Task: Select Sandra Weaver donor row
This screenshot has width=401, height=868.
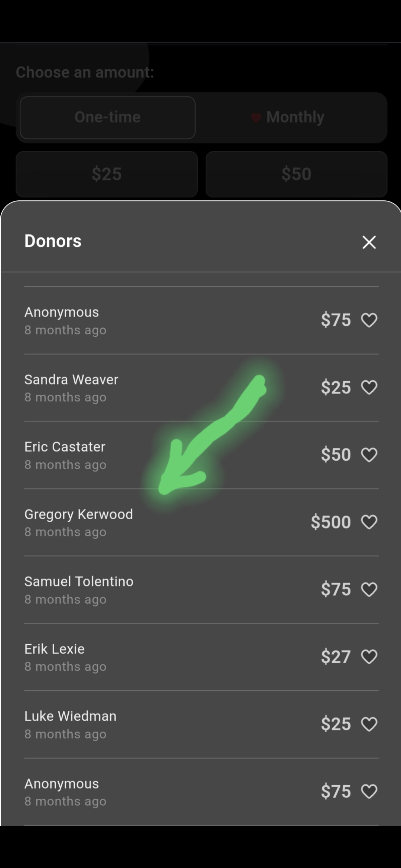Action: tap(202, 388)
